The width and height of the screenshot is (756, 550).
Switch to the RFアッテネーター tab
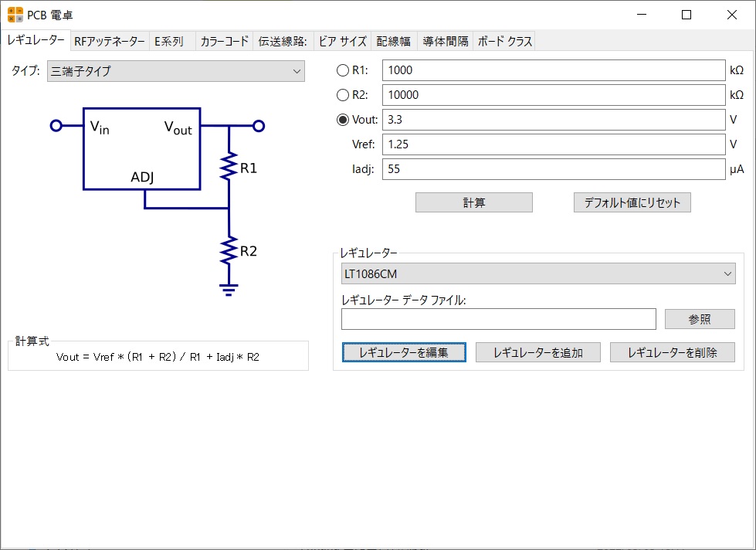(109, 42)
